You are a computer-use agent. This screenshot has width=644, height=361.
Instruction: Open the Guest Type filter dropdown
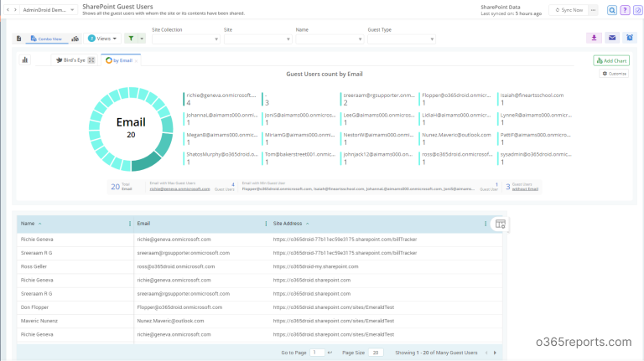[x=402, y=39]
